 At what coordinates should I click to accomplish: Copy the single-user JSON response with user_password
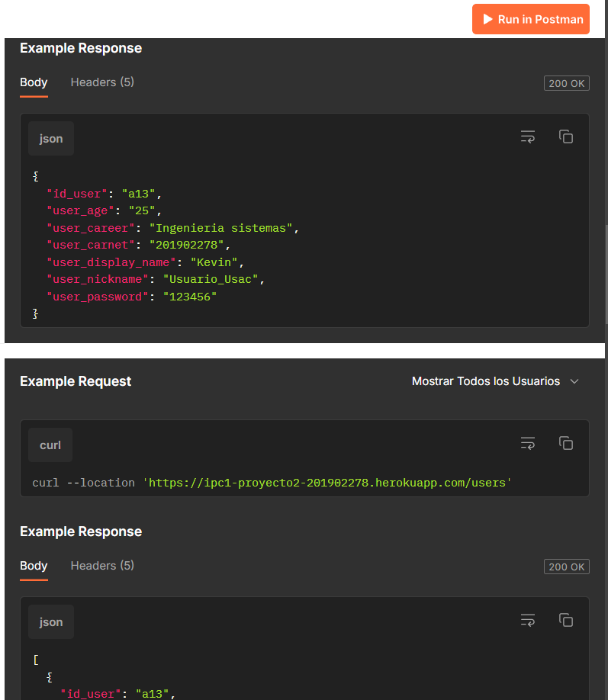click(565, 136)
